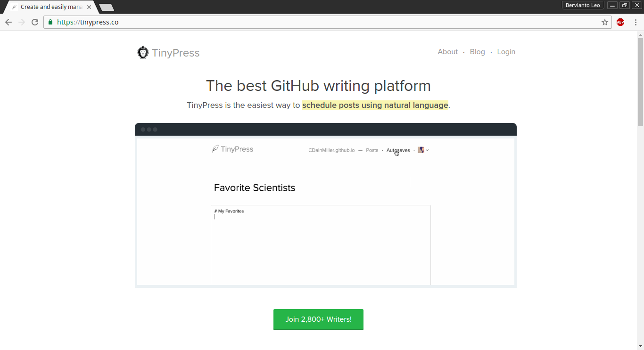Go to the Blog page

point(477,52)
